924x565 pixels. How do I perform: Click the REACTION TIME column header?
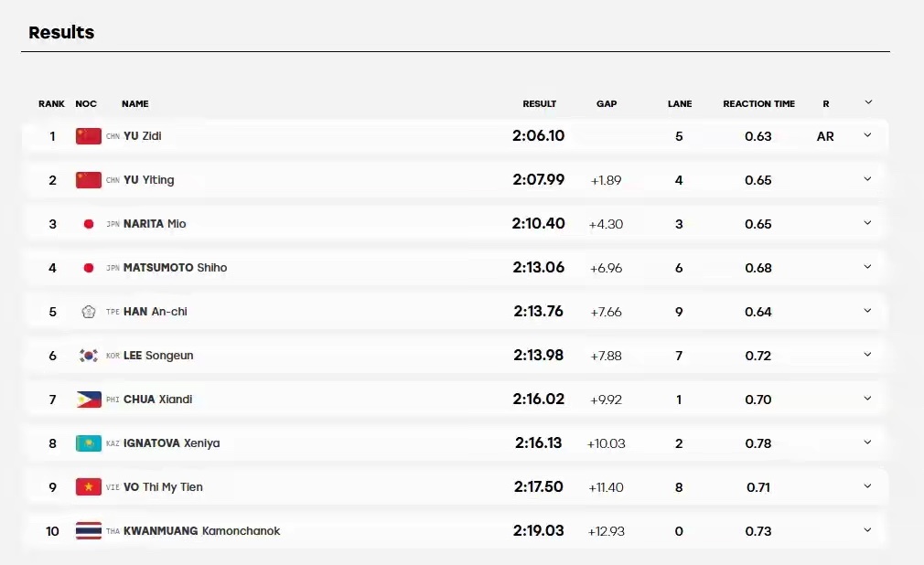click(x=759, y=103)
